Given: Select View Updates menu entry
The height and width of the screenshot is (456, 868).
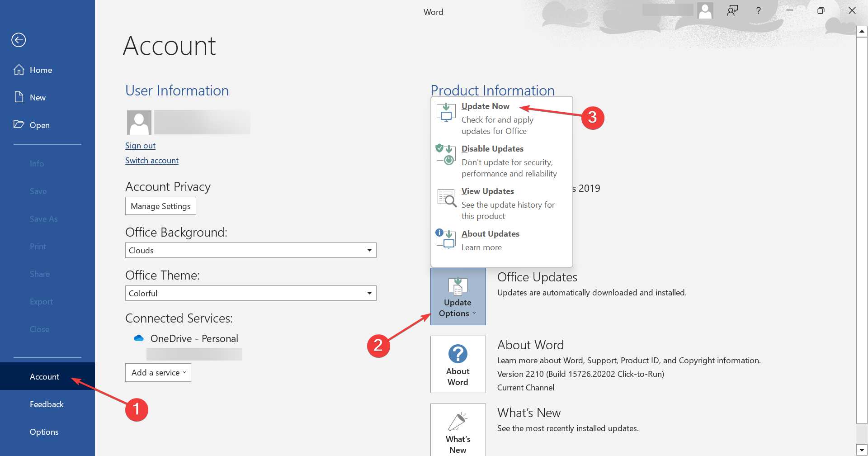Looking at the screenshot, I should coord(502,204).
